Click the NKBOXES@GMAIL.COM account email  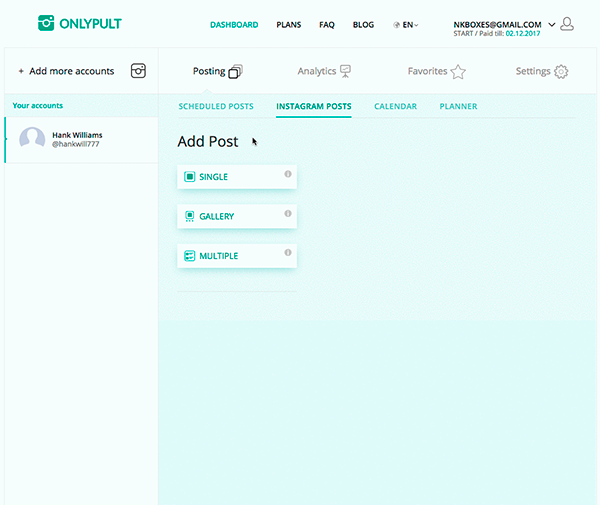[x=497, y=24]
